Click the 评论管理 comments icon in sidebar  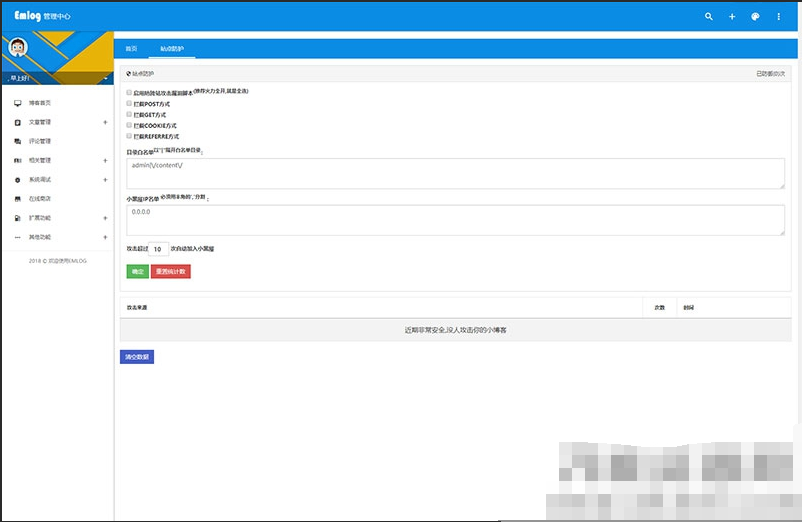pos(17,141)
